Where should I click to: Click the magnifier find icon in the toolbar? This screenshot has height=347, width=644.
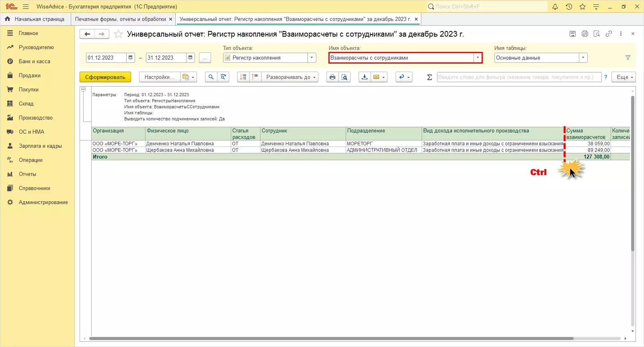(x=211, y=77)
